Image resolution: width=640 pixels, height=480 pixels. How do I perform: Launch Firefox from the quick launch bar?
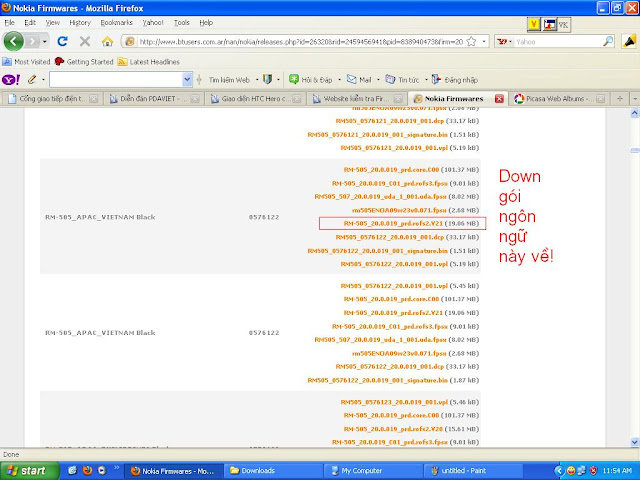(87, 471)
